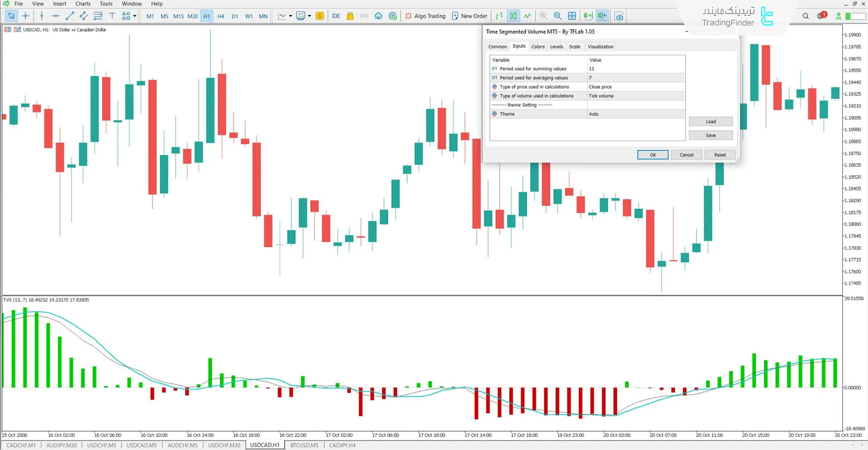
Task: Select the Fibonacci retracement tool
Action: (x=98, y=16)
